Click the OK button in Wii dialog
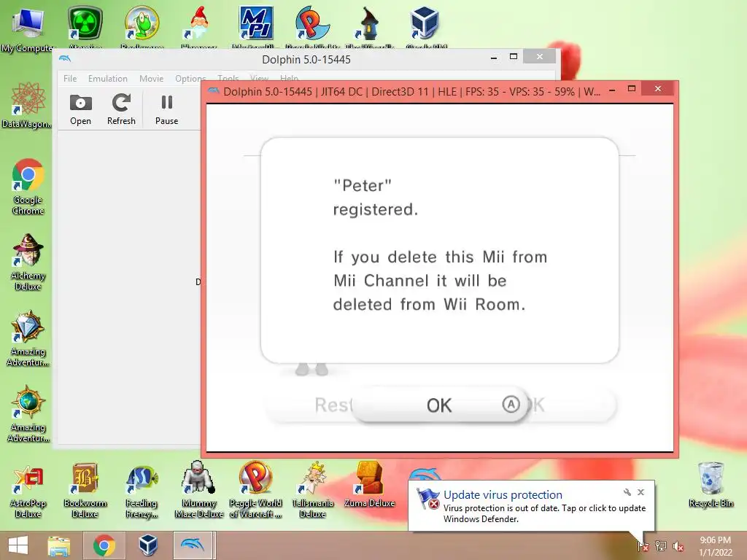The image size is (747, 560). 439,405
